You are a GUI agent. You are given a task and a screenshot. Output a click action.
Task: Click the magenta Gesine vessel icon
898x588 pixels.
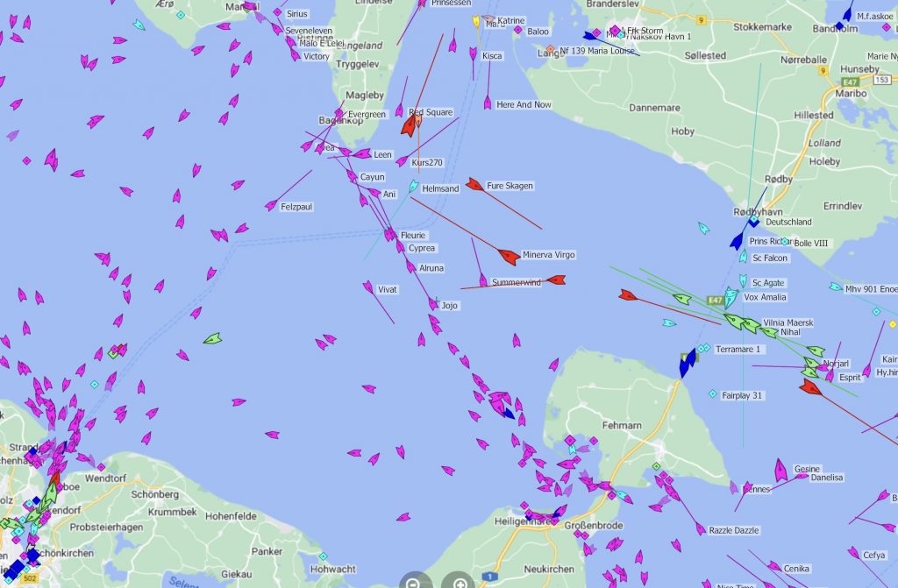click(780, 471)
